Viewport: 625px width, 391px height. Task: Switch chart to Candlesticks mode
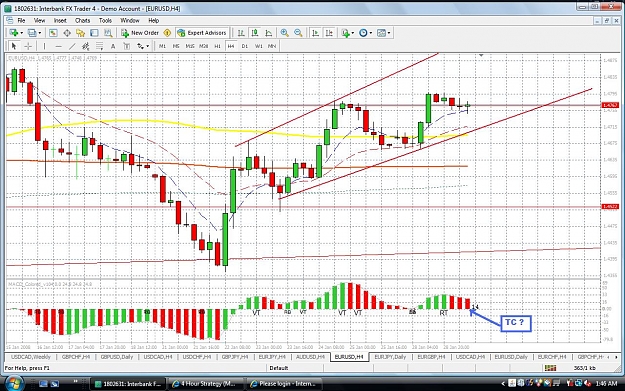pyautogui.click(x=255, y=33)
